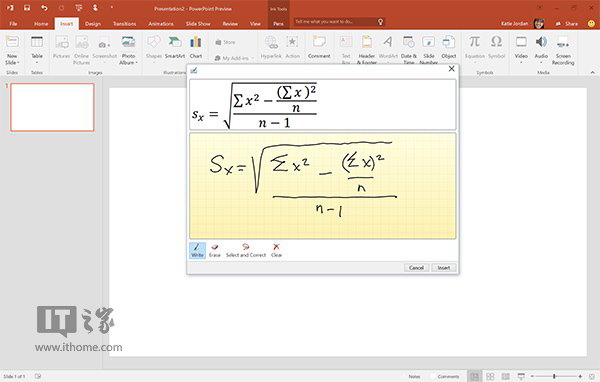Switch to the Pens tab
Viewport: 600px width, 382px height.
tap(278, 24)
